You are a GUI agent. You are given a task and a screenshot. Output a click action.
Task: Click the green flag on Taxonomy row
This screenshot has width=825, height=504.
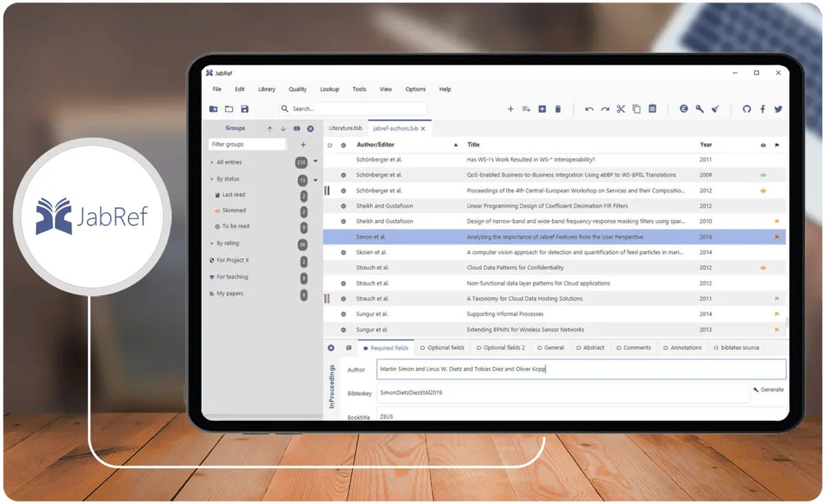tap(778, 299)
